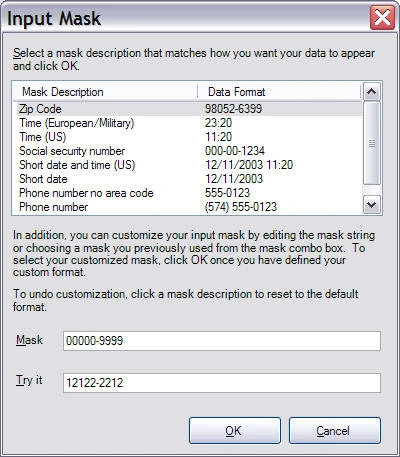Click the Cancel button
Screen dimensions: 400x457
(335, 431)
